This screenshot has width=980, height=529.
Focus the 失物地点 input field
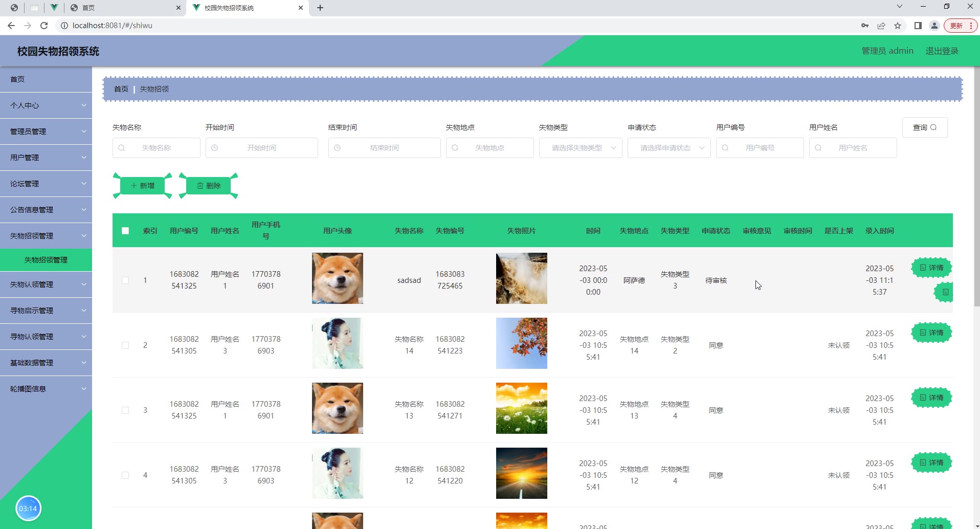490,148
